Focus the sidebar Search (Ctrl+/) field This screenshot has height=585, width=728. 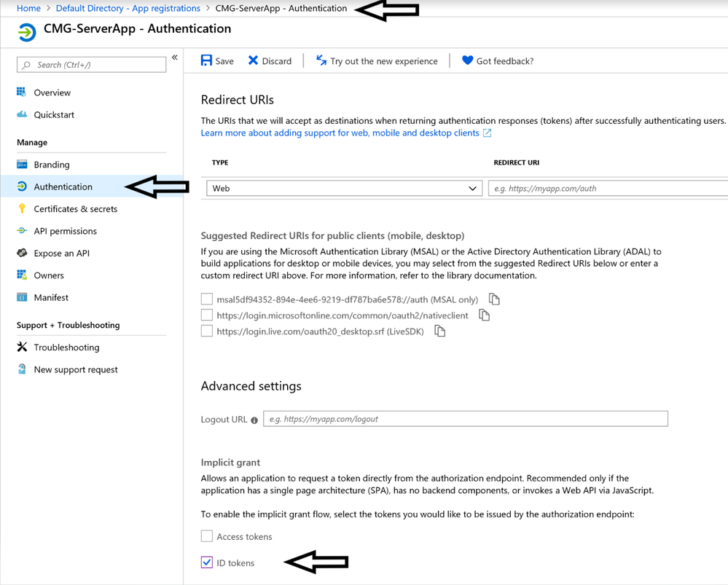coord(92,65)
